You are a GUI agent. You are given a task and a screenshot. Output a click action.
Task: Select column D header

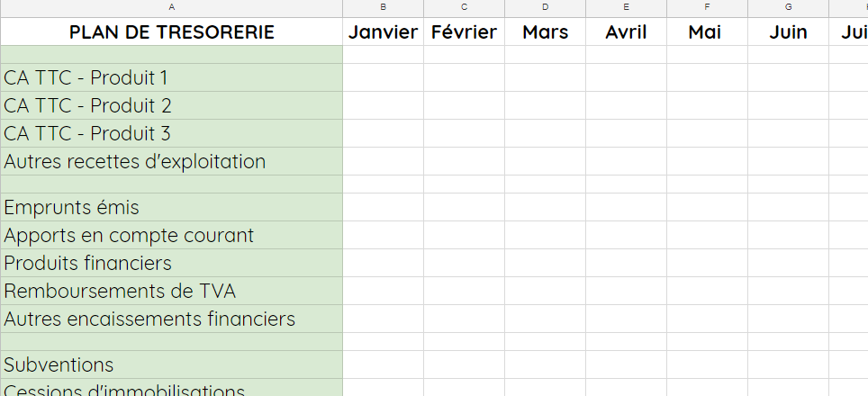(546, 8)
